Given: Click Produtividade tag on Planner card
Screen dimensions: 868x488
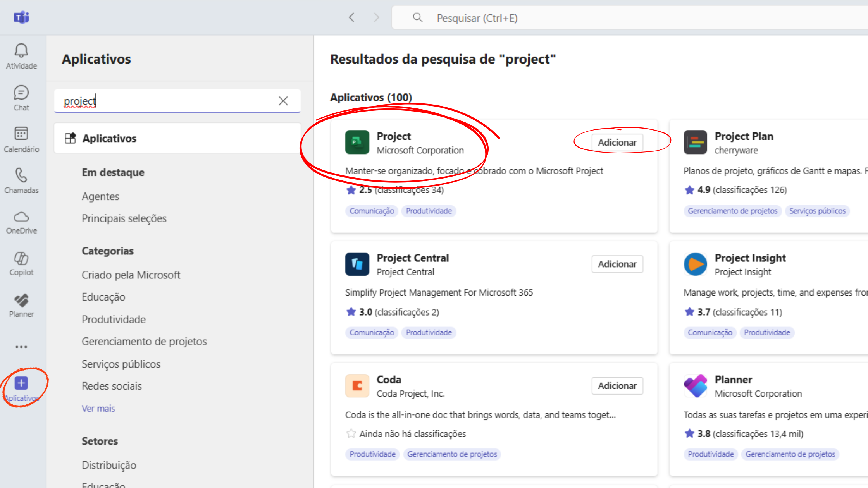Looking at the screenshot, I should coord(711,454).
